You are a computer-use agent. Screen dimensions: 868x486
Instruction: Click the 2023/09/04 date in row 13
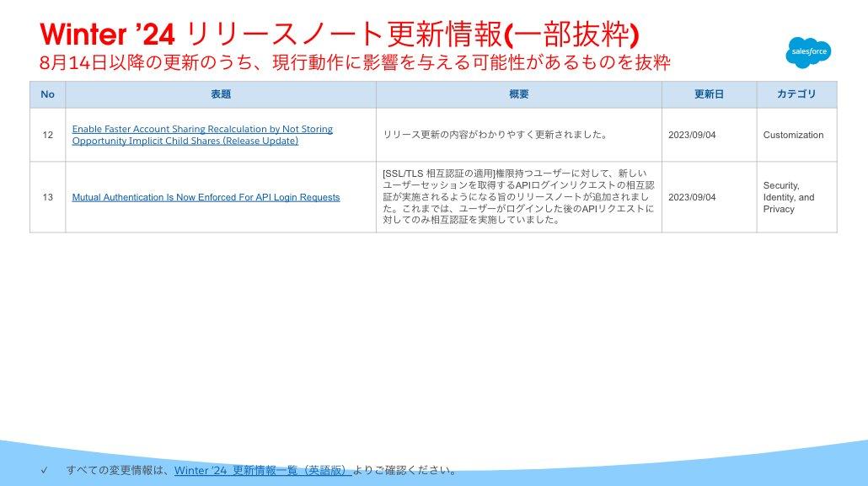(692, 197)
